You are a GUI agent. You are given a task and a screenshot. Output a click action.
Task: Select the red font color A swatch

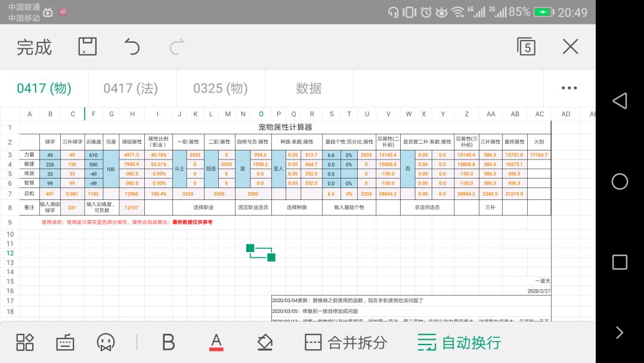216,342
